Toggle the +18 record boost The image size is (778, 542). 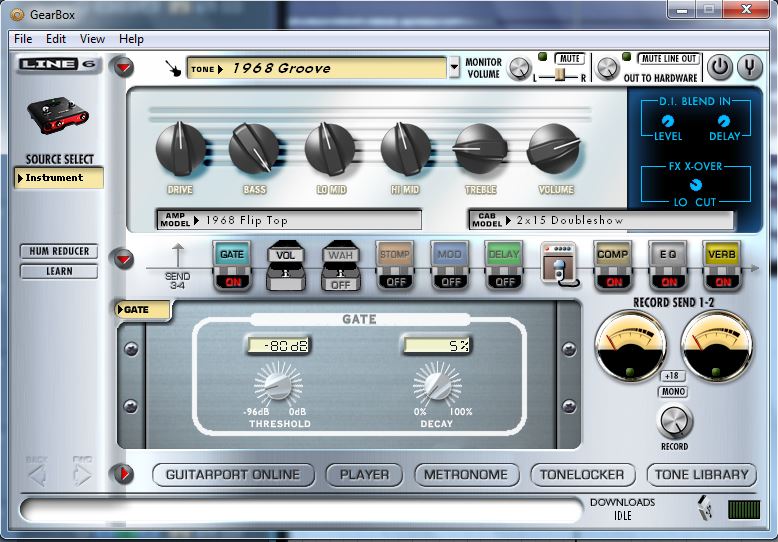pyautogui.click(x=672, y=376)
